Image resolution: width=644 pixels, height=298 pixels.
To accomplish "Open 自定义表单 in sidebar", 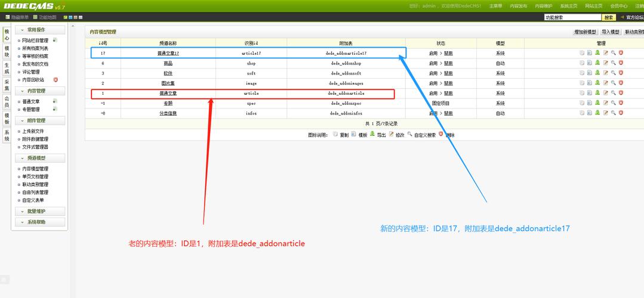I will pos(33,200).
